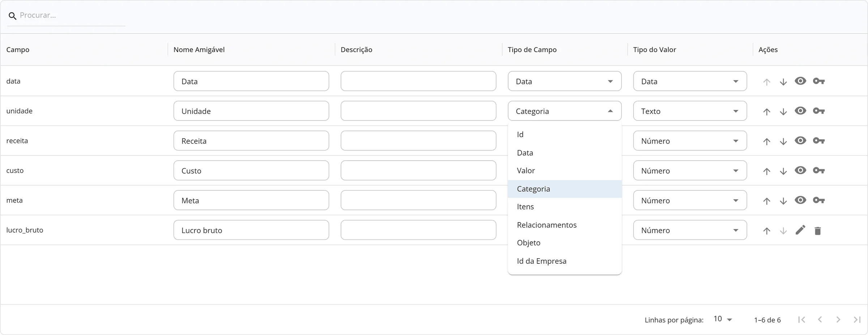Go to last page of table
This screenshot has height=335, width=868.
click(x=857, y=319)
